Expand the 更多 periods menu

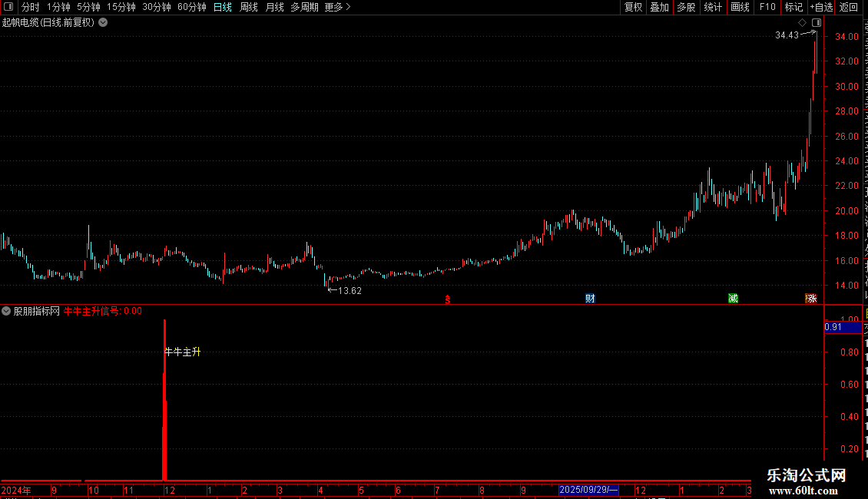tap(338, 7)
